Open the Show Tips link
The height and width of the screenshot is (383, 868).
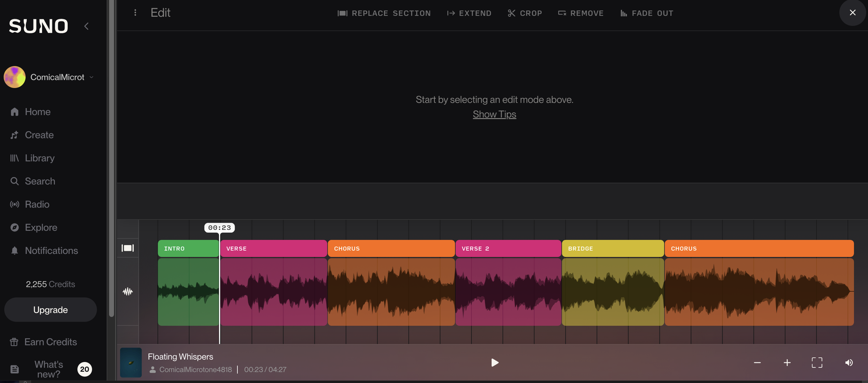click(x=494, y=114)
